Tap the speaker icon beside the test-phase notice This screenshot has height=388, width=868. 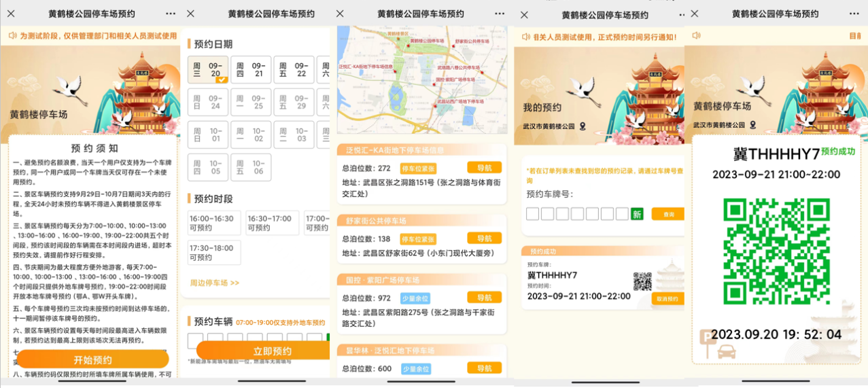coord(13,36)
